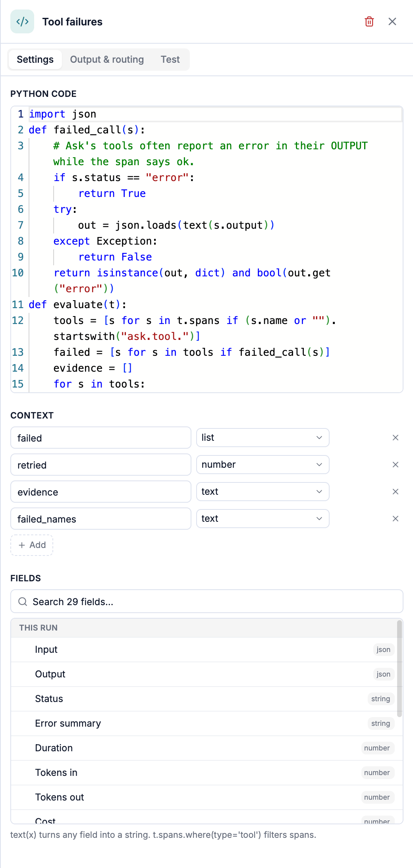The image size is (413, 868).
Task: Add a new context variable
Action: [32, 545]
